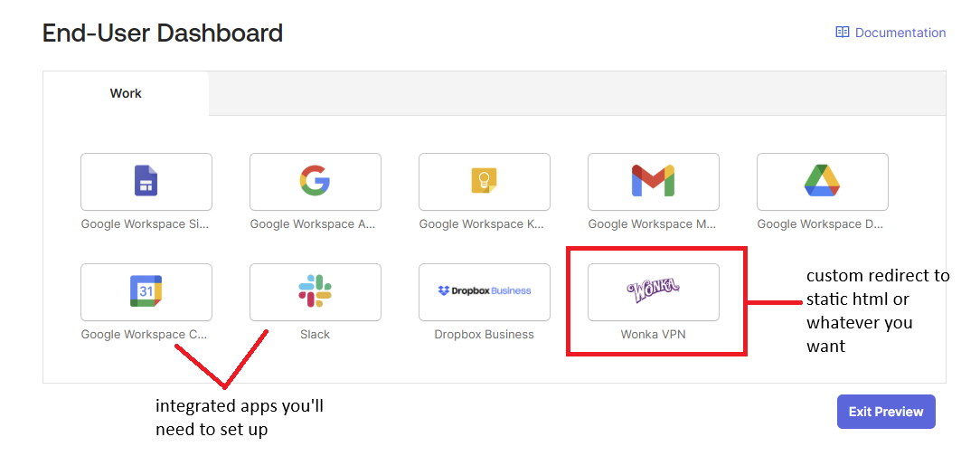980x475 pixels.
Task: Click the Dropbox Business label text
Action: tap(485, 334)
